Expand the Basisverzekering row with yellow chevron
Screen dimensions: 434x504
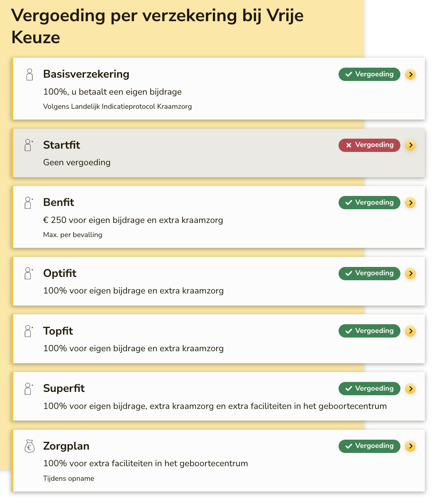(x=410, y=75)
